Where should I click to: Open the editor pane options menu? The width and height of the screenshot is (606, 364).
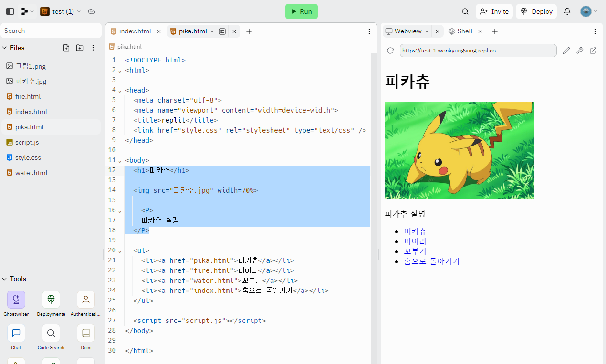[x=369, y=31]
